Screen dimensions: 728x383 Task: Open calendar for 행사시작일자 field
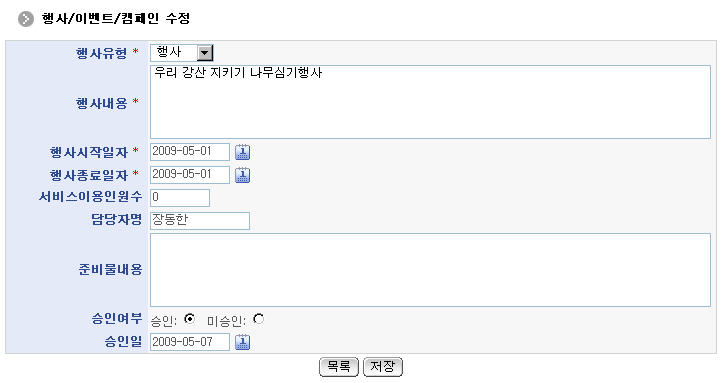tap(242, 152)
